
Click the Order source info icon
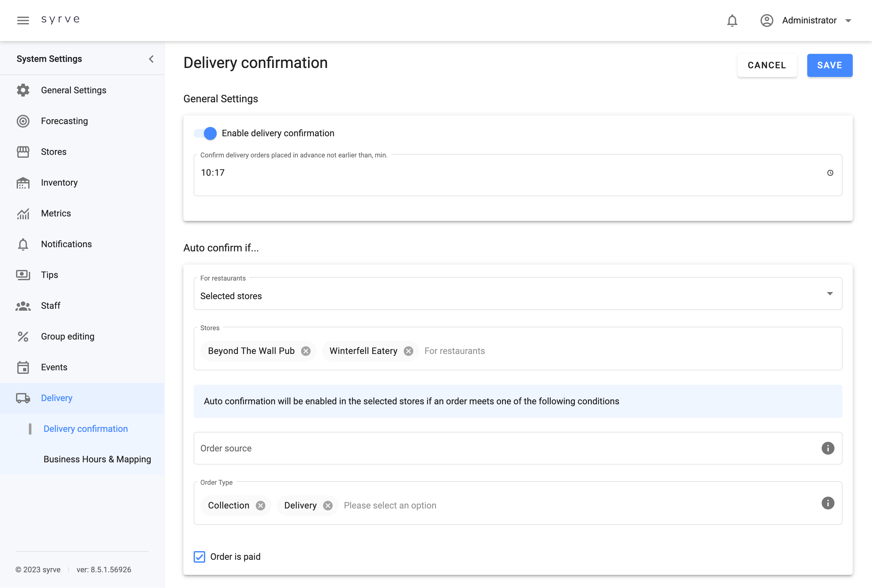tap(827, 448)
